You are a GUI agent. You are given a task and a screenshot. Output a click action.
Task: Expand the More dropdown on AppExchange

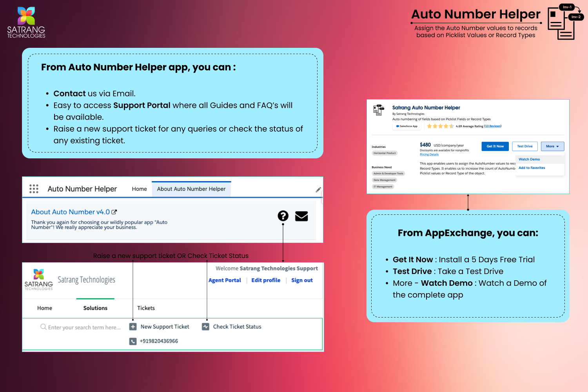tap(552, 146)
